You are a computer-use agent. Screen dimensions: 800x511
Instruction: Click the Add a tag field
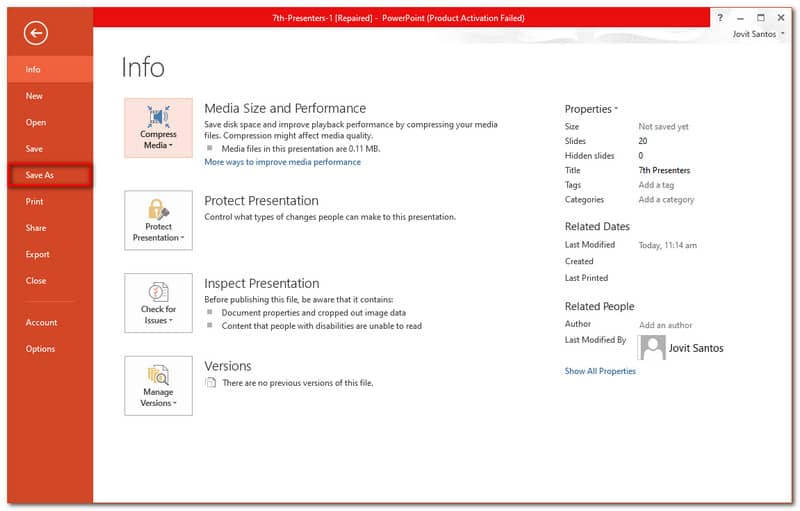656,185
